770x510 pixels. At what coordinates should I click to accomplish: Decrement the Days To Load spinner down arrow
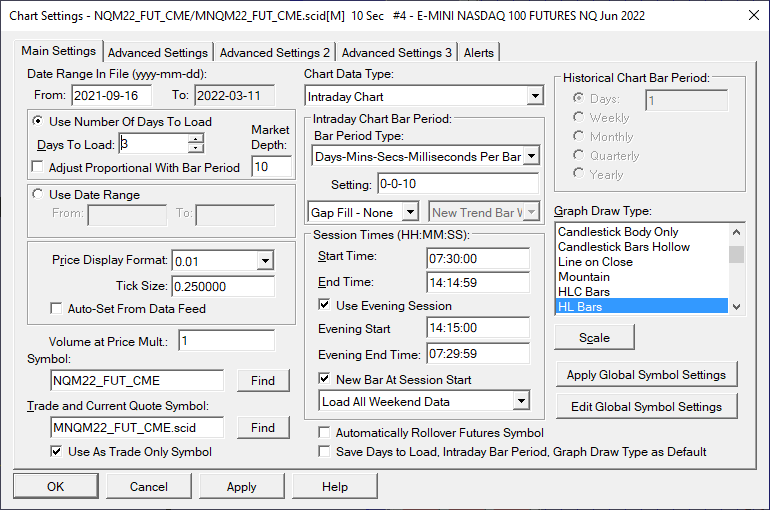(195, 148)
